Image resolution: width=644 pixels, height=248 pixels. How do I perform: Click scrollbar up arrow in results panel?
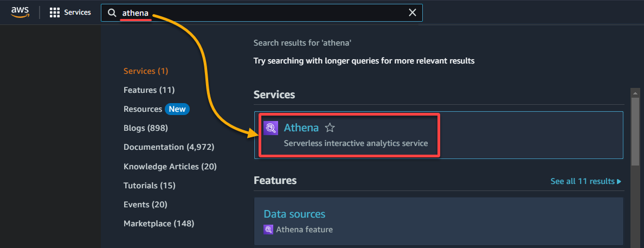(635, 93)
